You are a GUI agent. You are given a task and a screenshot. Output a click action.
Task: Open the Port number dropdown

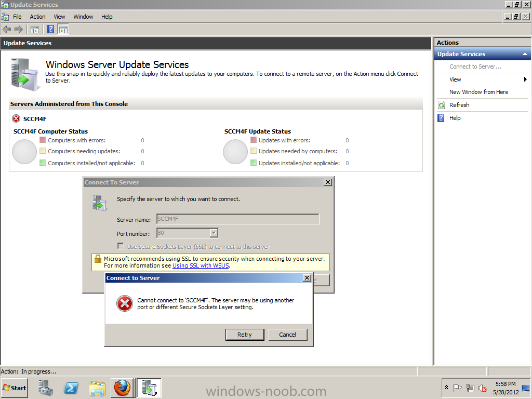(214, 233)
